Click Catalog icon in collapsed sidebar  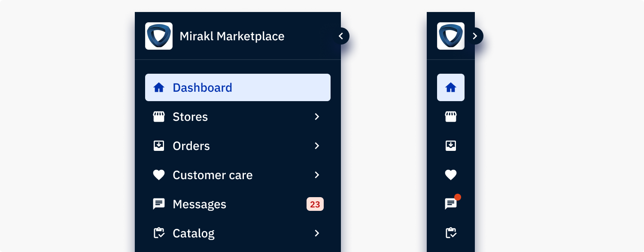pyautogui.click(x=450, y=233)
